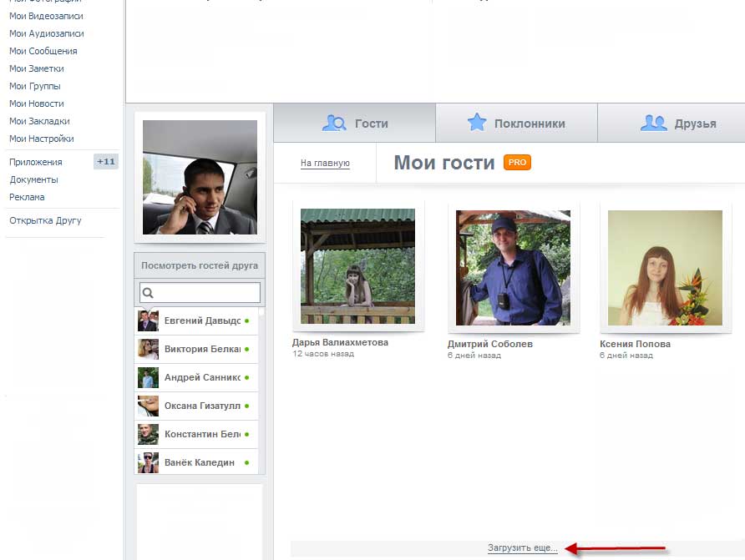745x560 pixels.
Task: Click Посмотреть гостей друга header
Action: 200,265
